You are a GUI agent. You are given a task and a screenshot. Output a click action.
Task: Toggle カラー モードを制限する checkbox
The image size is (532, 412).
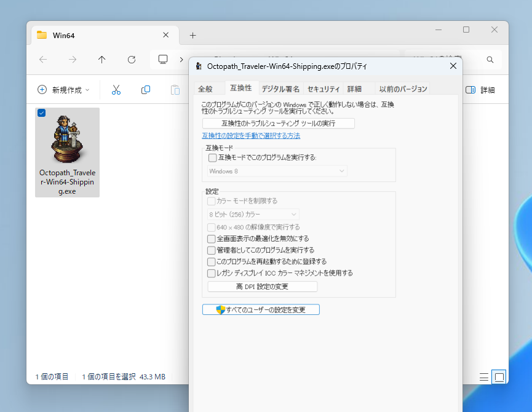pos(211,201)
